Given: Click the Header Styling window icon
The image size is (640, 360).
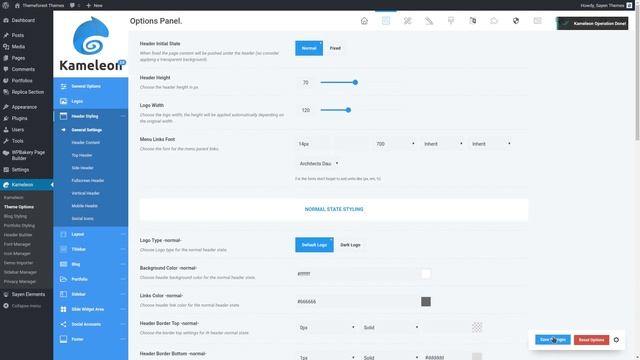Looking at the screenshot, I should [x=63, y=116].
